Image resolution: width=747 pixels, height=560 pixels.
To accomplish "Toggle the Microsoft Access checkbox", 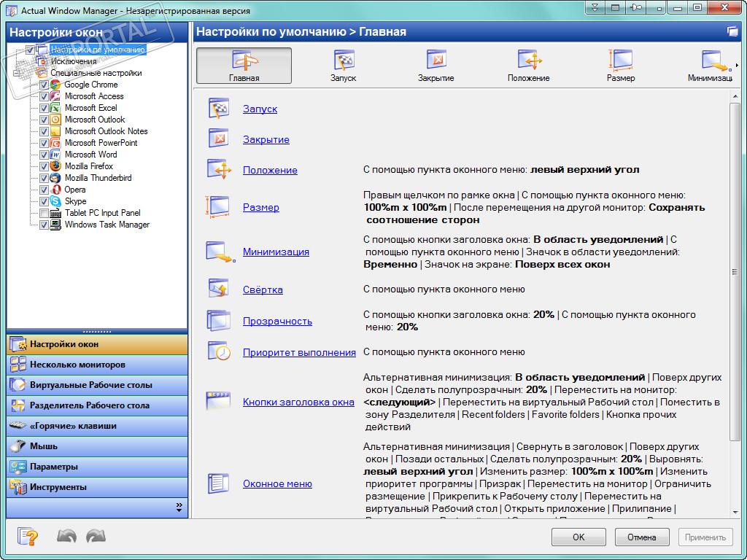I will (43, 96).
